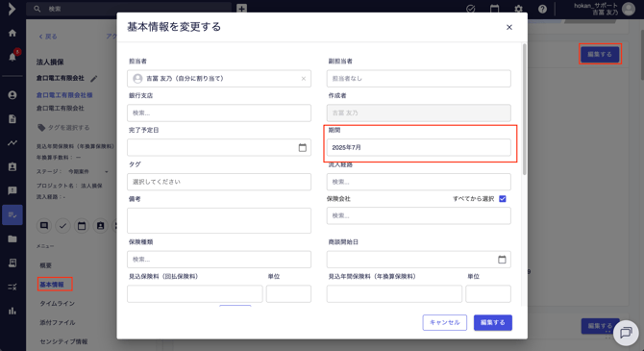Image resolution: width=644 pixels, height=351 pixels.
Task: Focus the top 検索 search bar
Action: coord(129,9)
